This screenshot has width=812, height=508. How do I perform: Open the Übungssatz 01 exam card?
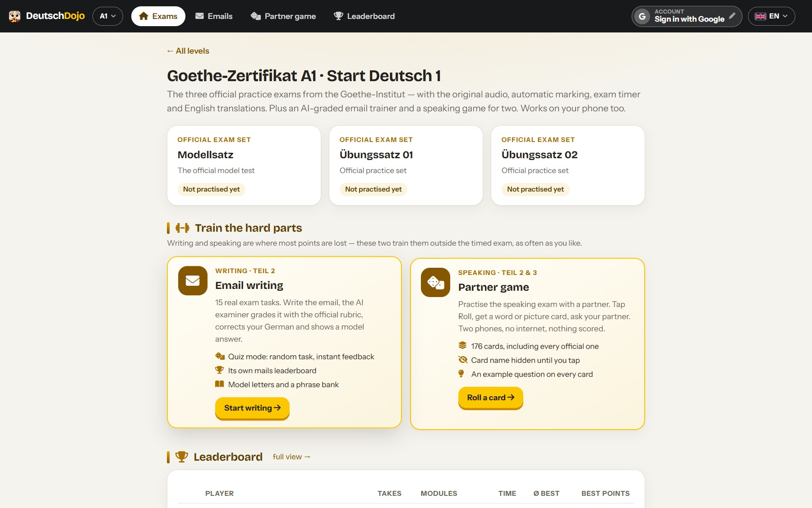click(x=406, y=165)
